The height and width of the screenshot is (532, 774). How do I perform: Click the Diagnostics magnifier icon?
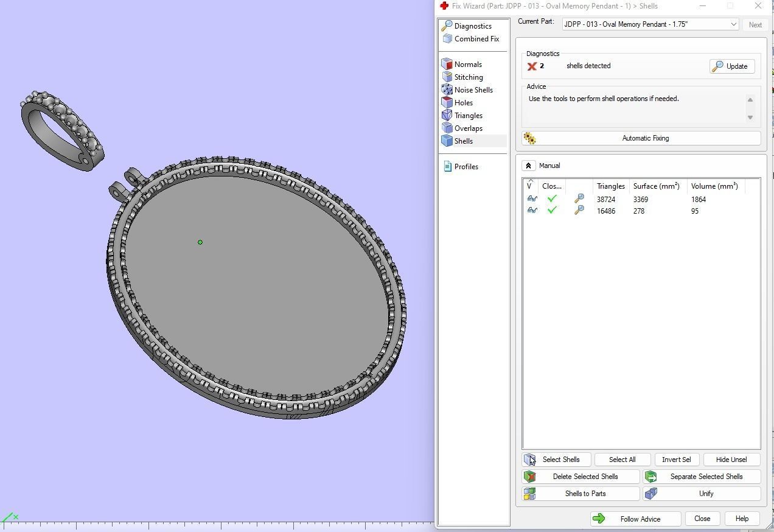pyautogui.click(x=447, y=26)
